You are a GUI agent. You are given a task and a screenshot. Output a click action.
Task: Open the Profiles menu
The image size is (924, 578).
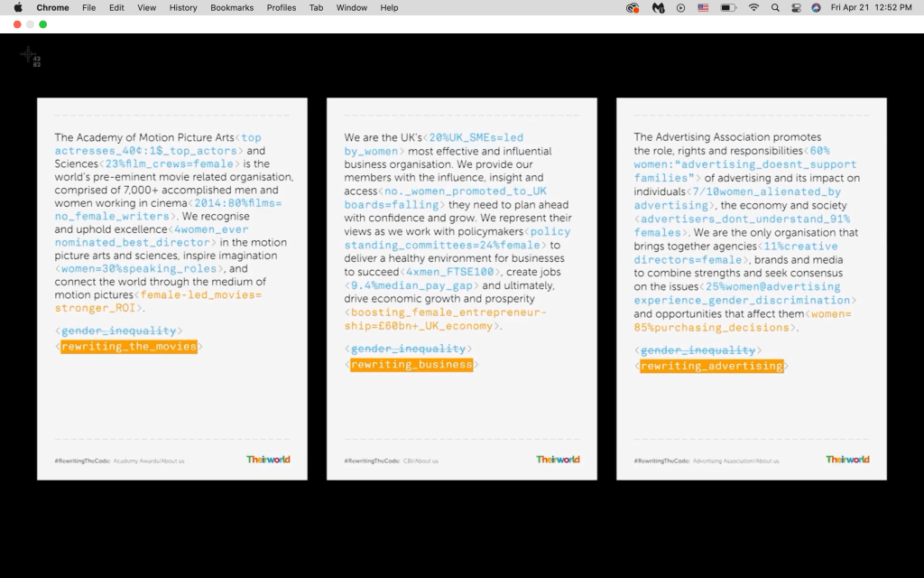tap(282, 7)
